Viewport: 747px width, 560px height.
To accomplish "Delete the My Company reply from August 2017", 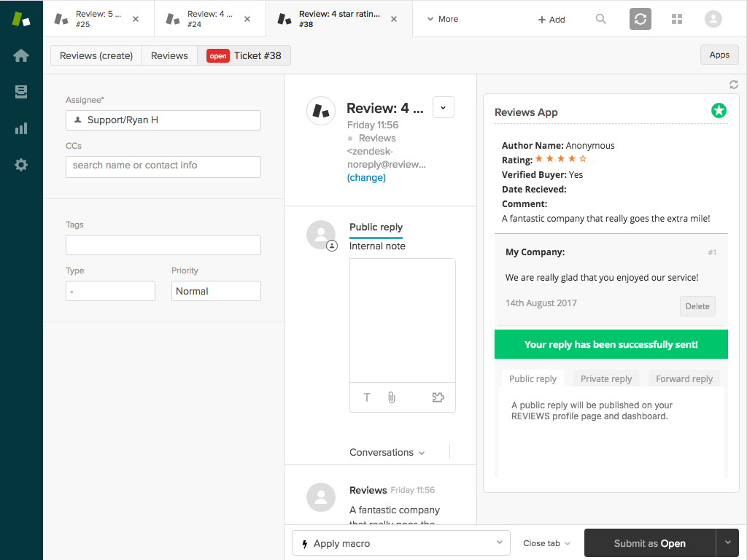I will click(x=697, y=306).
